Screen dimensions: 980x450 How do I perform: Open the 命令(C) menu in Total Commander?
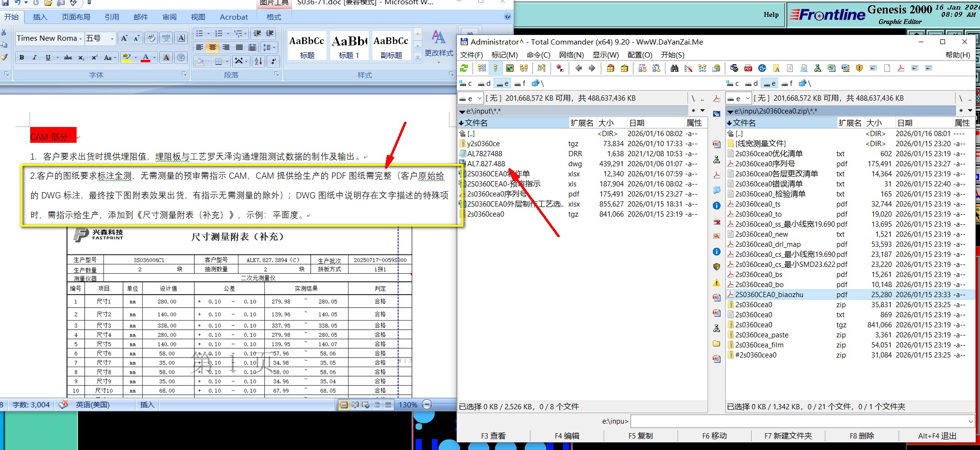click(x=539, y=55)
